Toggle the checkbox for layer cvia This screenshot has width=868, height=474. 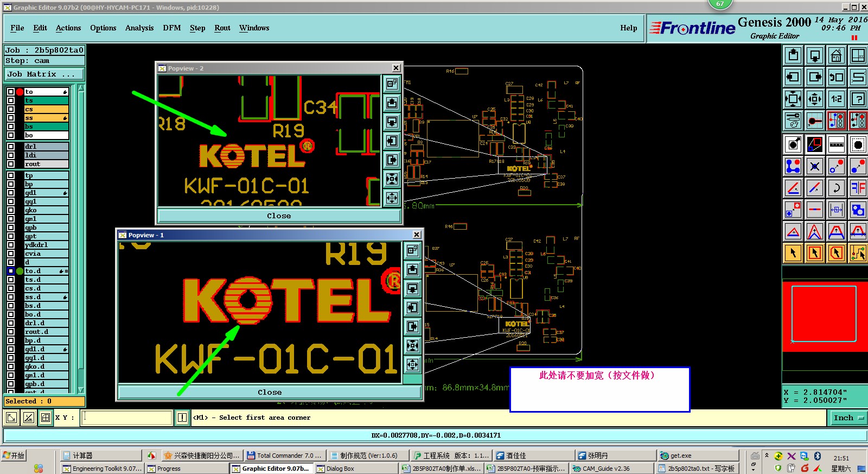pyautogui.click(x=11, y=254)
